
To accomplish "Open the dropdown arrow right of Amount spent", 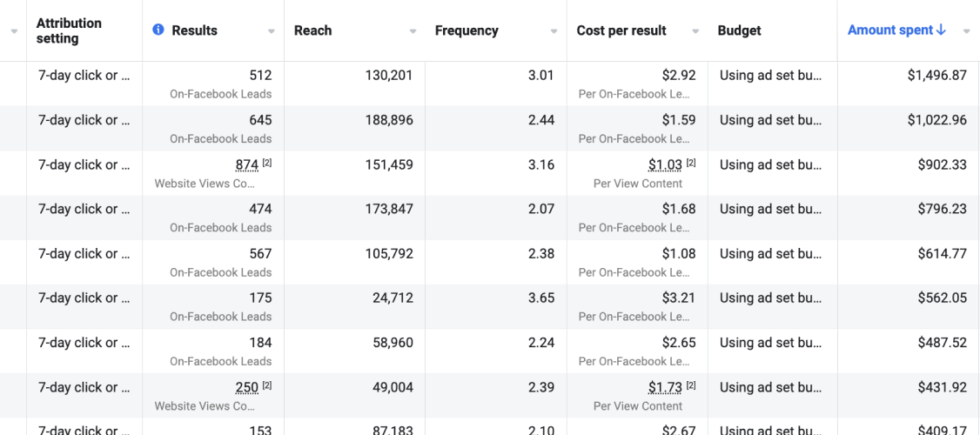I will [x=966, y=31].
